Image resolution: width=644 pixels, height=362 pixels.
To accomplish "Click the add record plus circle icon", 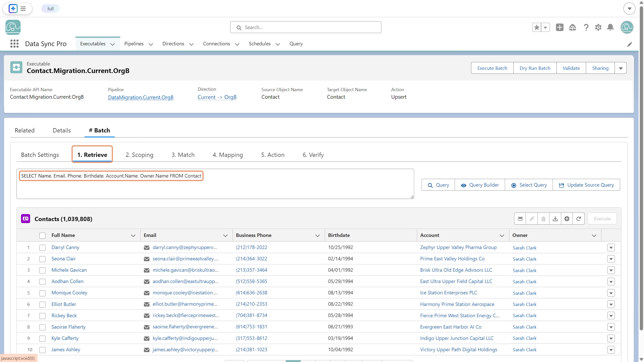I will pos(567,219).
